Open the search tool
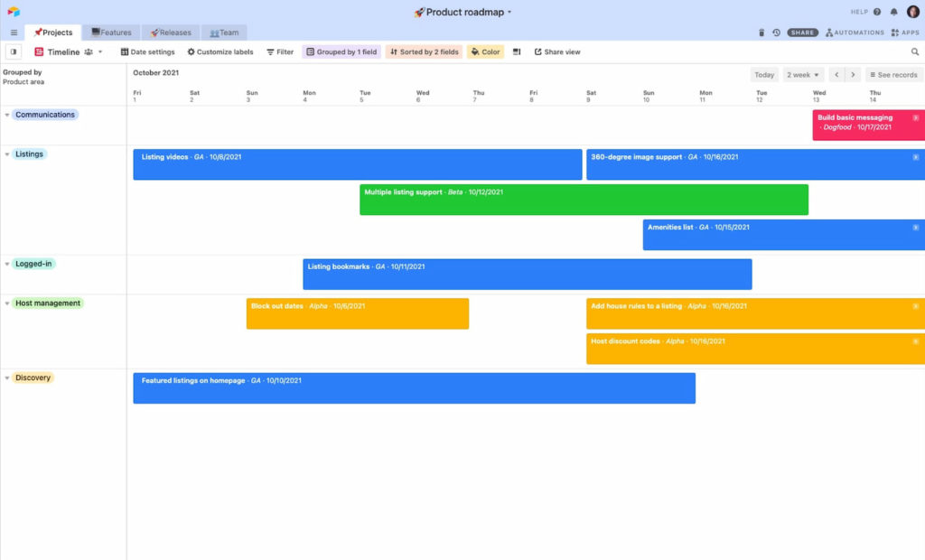This screenshot has height=560, width=925. 916,51
